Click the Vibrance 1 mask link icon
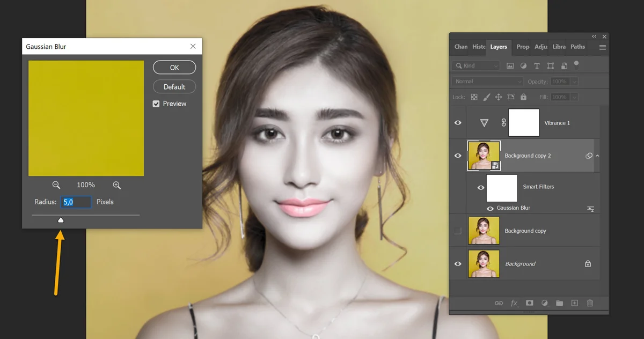 point(503,123)
